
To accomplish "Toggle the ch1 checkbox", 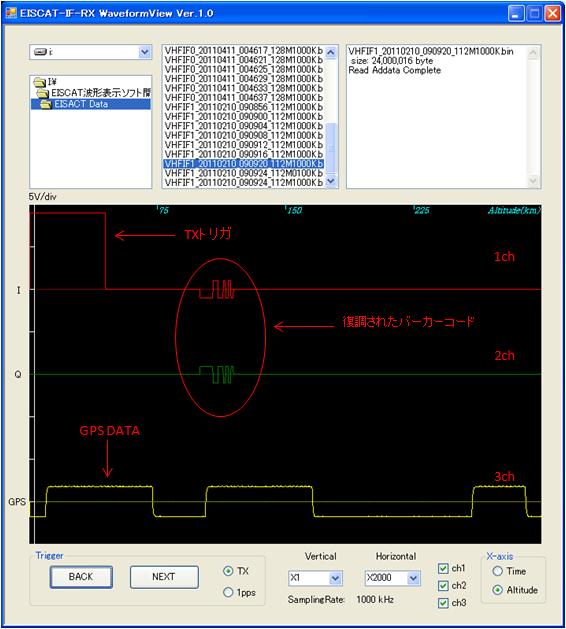I will tap(443, 568).
